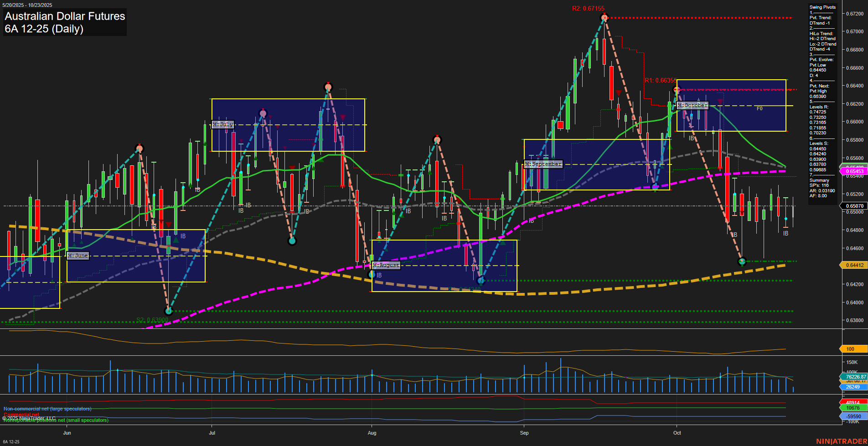Click the Swing Pivots info panel heading
Screen dimensions: 868x446
(x=822, y=7)
